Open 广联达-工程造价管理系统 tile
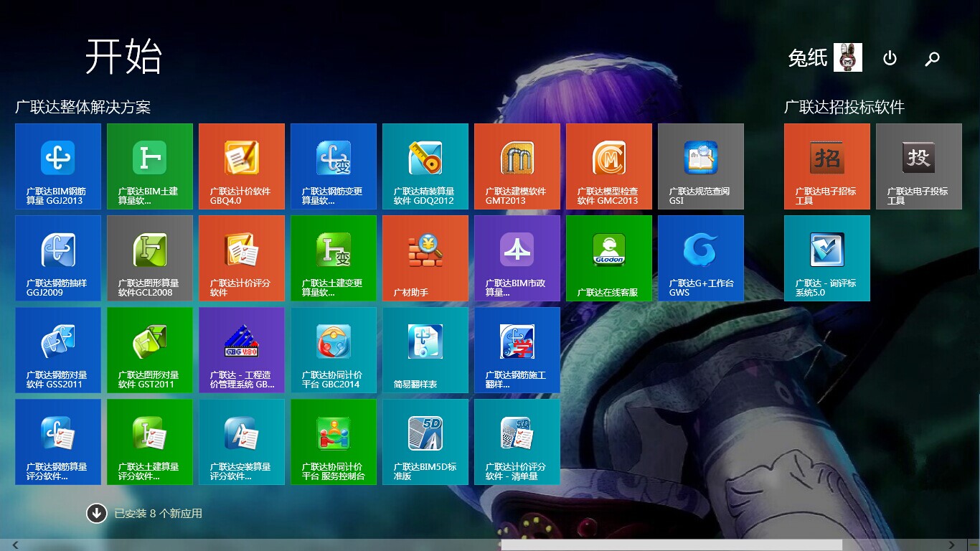The image size is (980, 551). click(x=242, y=350)
